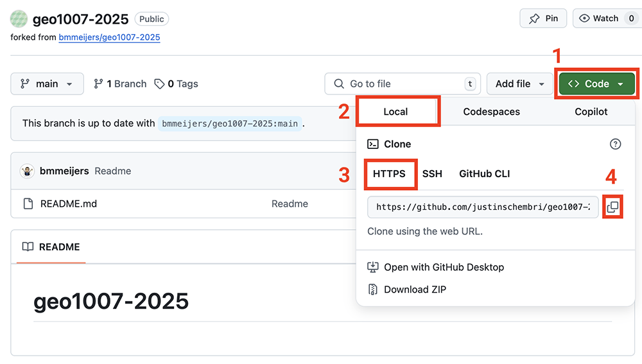
Task: Click the Open with GitHub Desktop icon
Action: (373, 267)
